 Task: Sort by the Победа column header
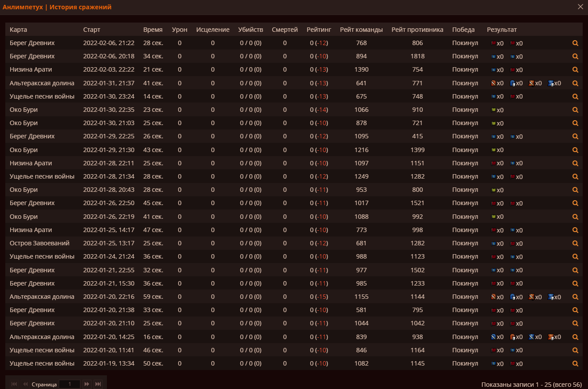463,30
